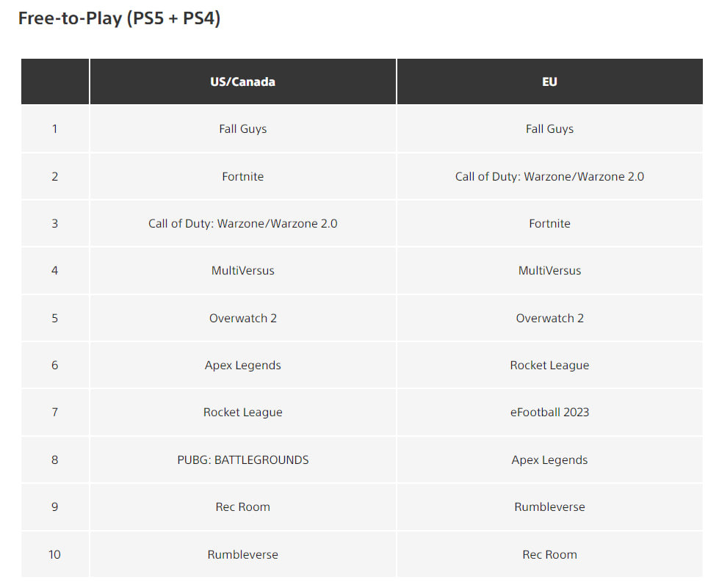The height and width of the screenshot is (588, 719).
Task: Click PUBG: BATTLEGROUNDS entry
Action: [242, 460]
